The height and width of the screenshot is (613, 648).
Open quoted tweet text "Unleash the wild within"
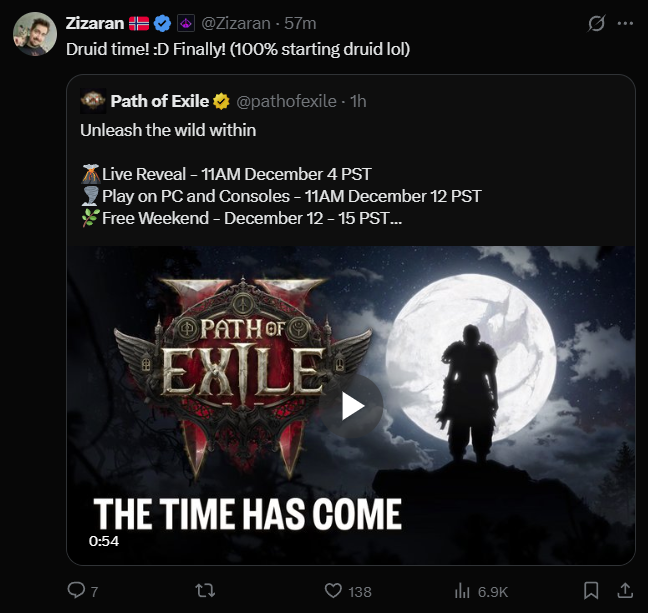(168, 130)
